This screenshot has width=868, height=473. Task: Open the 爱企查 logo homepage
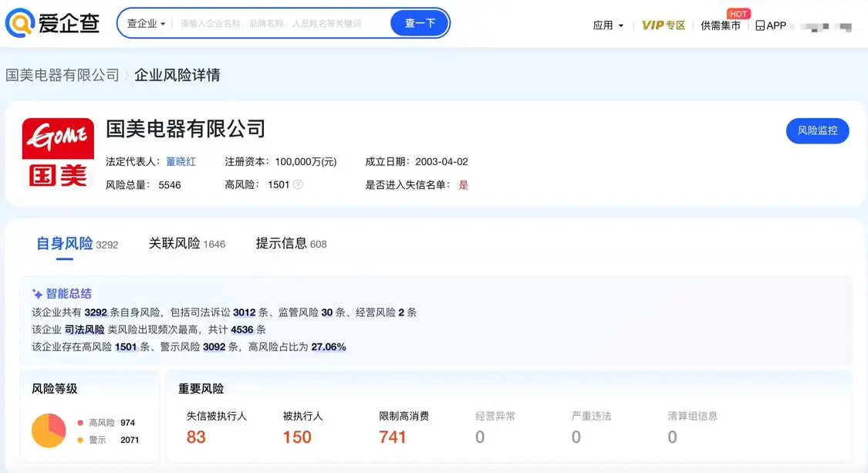pyautogui.click(x=52, y=23)
